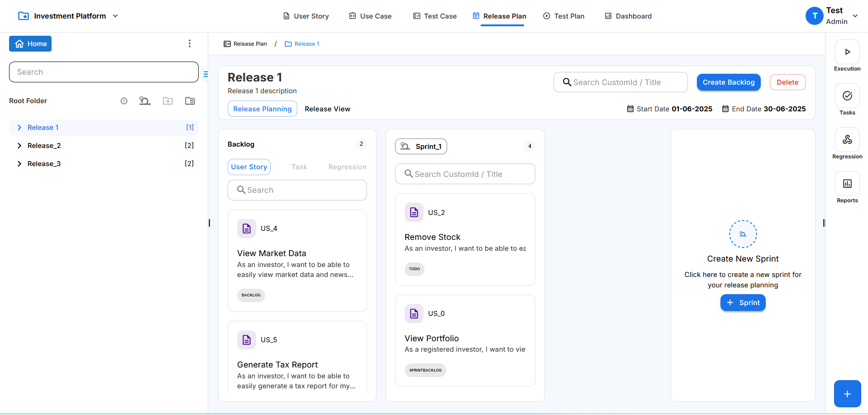The image size is (868, 415).
Task: Click the TODO status badge on US_2
Action: click(414, 269)
